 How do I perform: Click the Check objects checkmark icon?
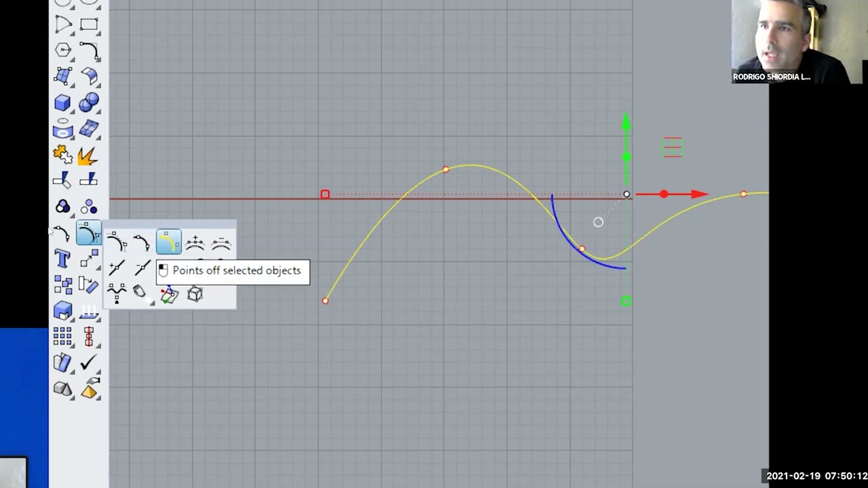pos(89,363)
